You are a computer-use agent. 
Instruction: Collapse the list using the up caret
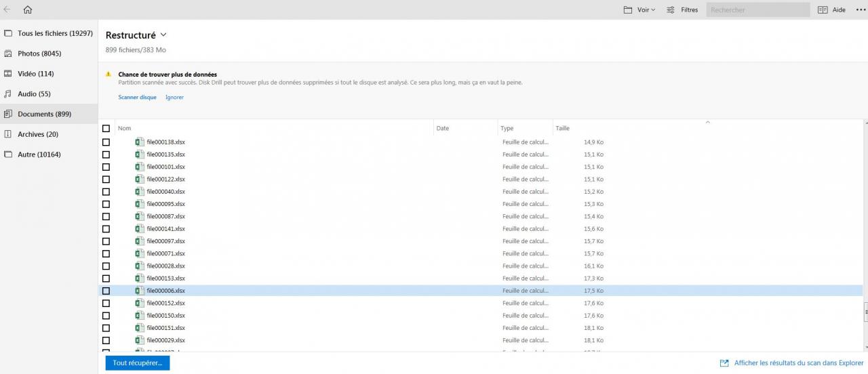click(x=707, y=123)
